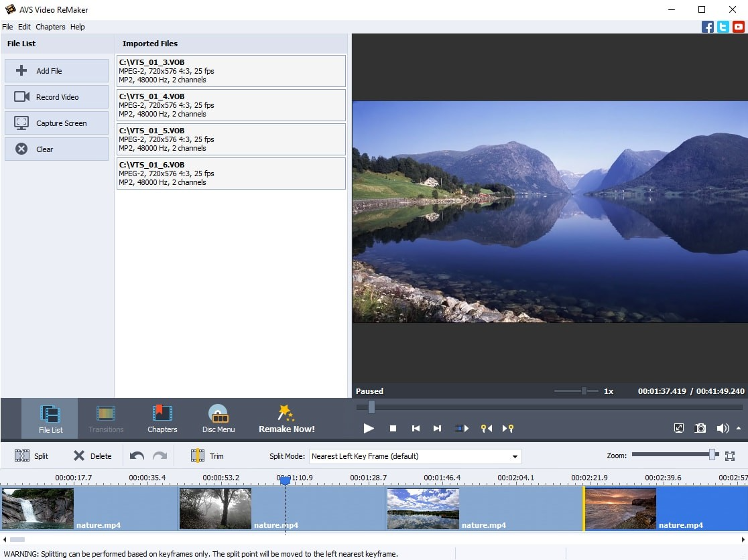Clear the imported file list
Screen dimensions: 748x560
pos(56,149)
